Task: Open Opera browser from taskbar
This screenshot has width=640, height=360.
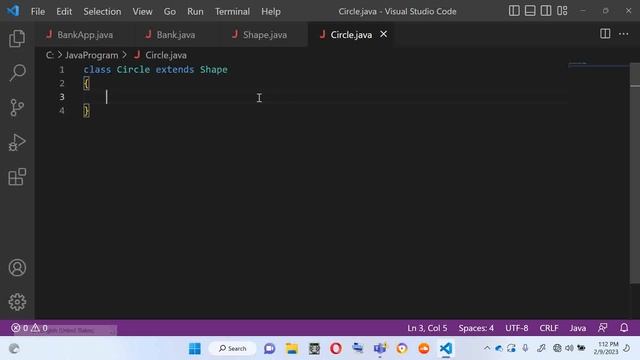Action: (336, 349)
